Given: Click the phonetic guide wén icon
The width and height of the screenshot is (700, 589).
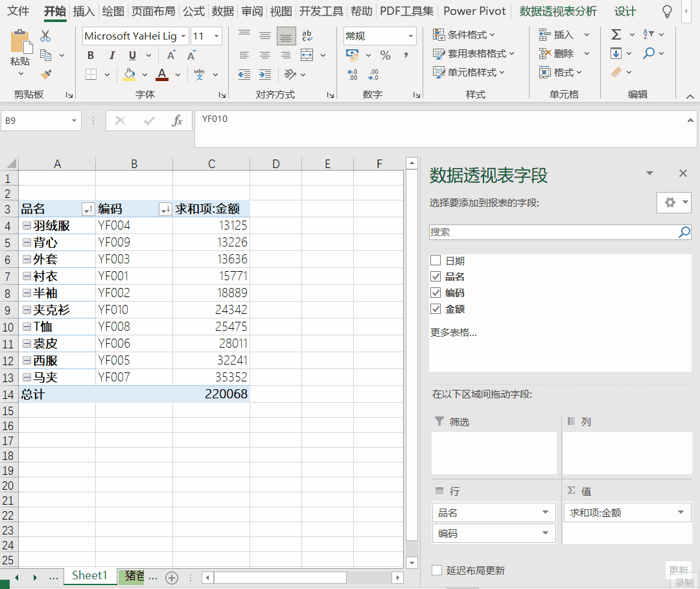Looking at the screenshot, I should click(x=199, y=74).
